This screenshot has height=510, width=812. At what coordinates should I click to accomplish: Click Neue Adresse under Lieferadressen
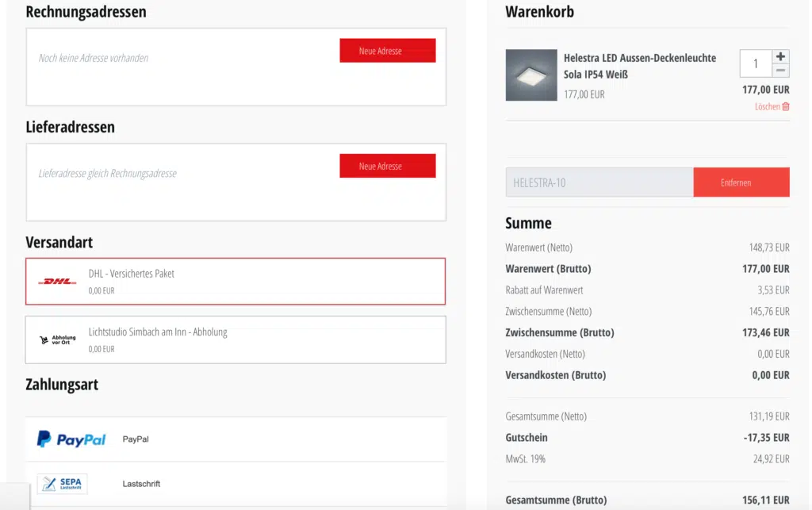387,166
